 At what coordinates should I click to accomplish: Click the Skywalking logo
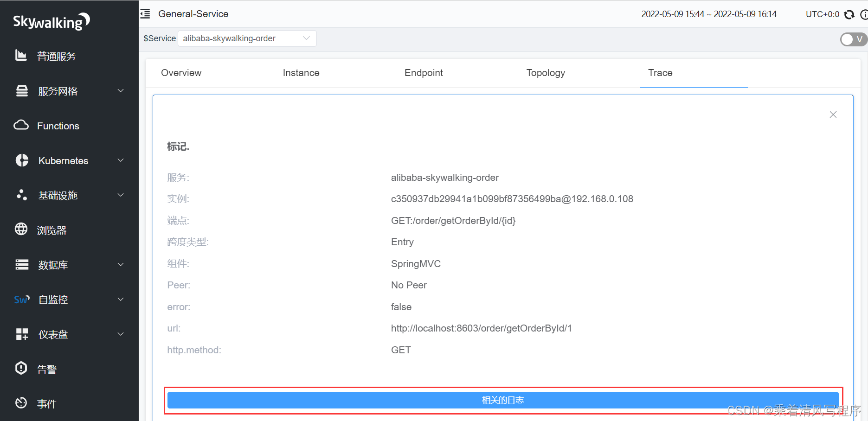(51, 21)
